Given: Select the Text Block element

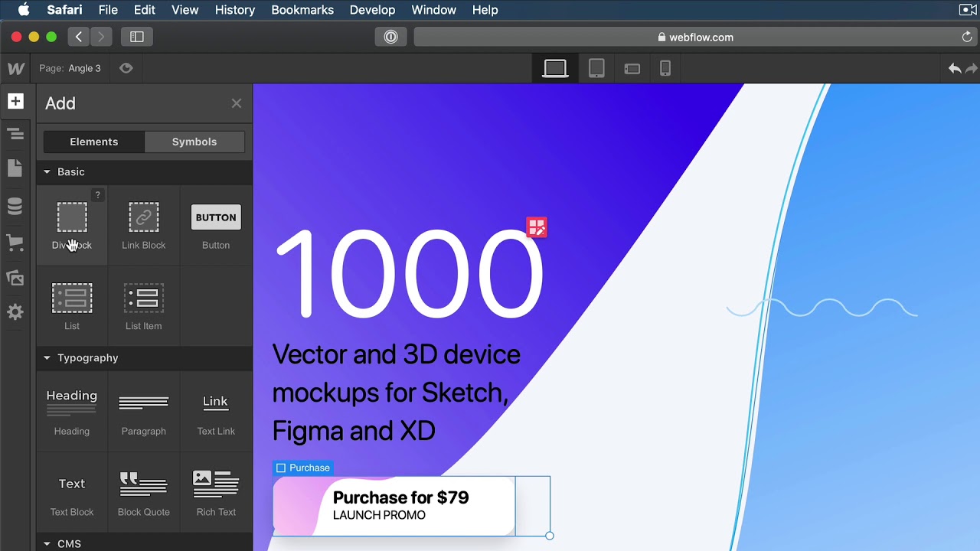Looking at the screenshot, I should click(72, 493).
